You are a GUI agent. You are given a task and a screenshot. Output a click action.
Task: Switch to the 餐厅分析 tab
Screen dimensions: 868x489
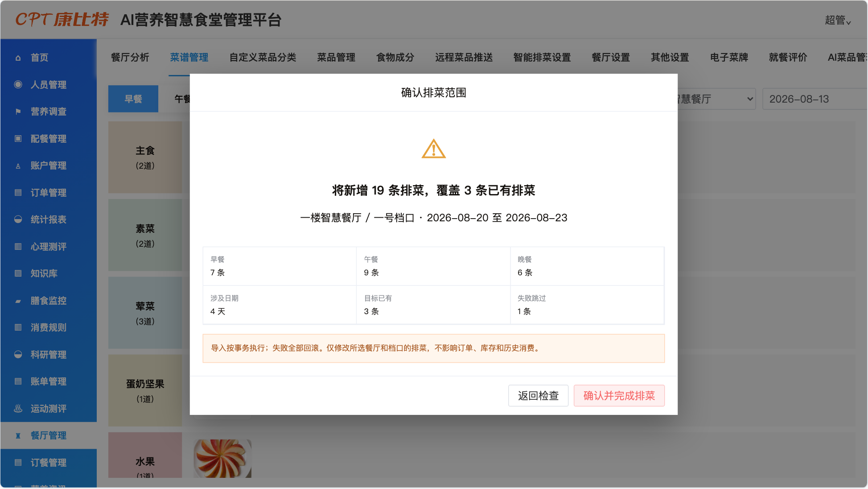(130, 57)
